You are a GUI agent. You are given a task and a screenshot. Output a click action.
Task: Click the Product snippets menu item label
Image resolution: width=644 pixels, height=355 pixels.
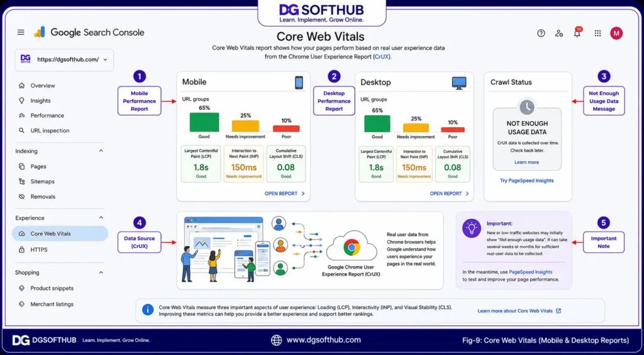pos(52,288)
